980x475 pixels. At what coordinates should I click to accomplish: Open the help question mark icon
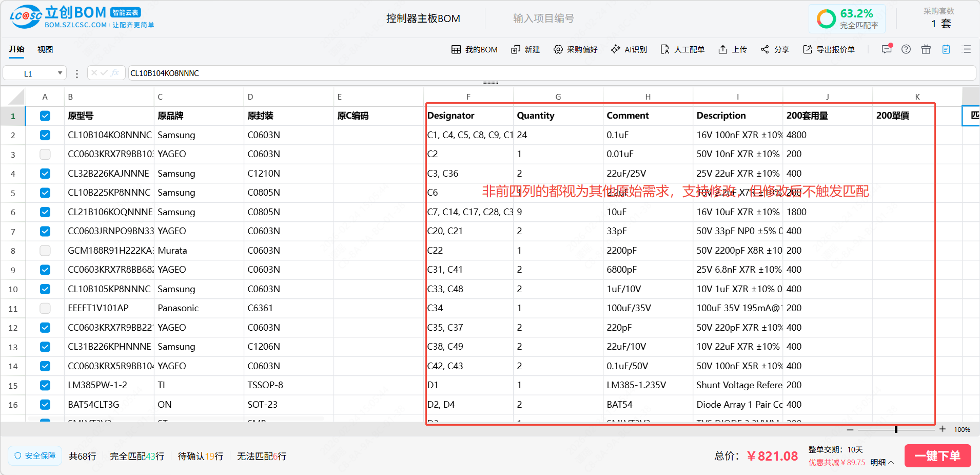(x=906, y=49)
